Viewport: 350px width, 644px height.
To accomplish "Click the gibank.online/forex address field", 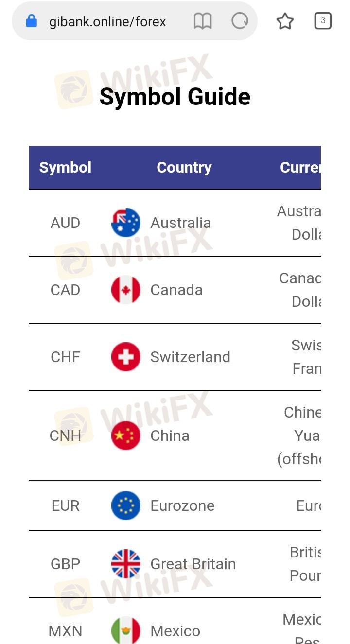I will click(108, 21).
